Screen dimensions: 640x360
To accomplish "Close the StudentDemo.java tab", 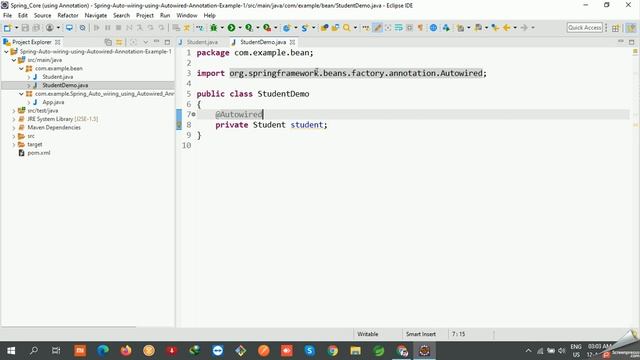I will (292, 42).
